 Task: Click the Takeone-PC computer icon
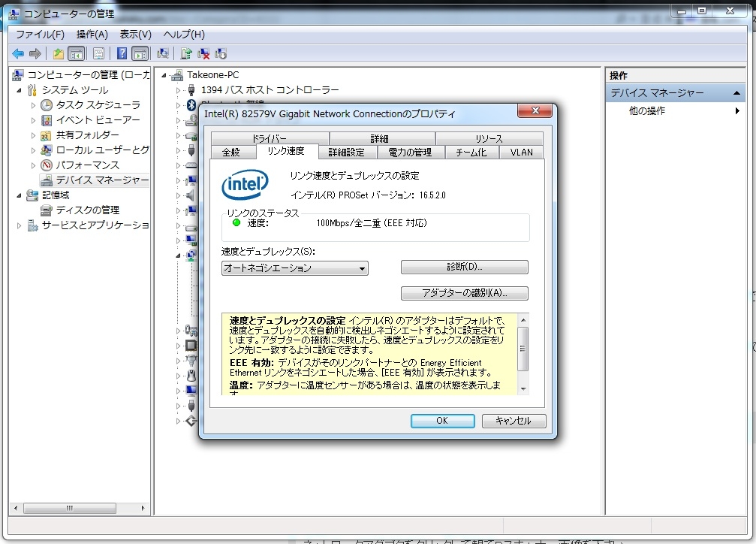[177, 75]
